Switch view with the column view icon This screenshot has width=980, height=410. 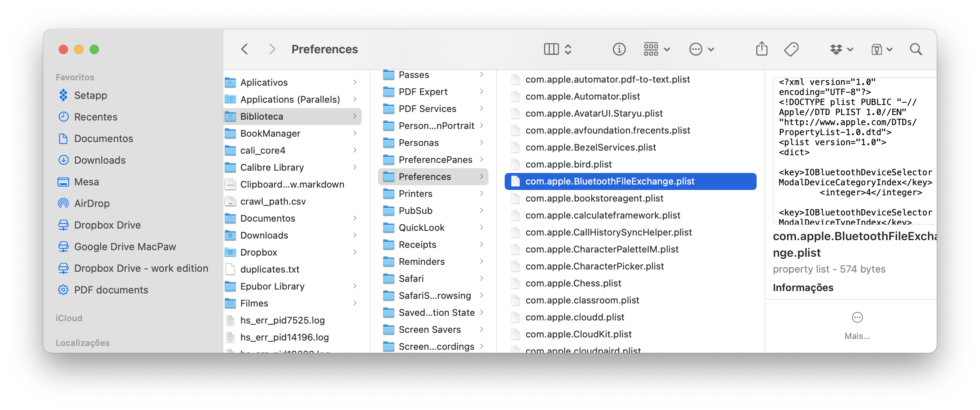(x=551, y=49)
